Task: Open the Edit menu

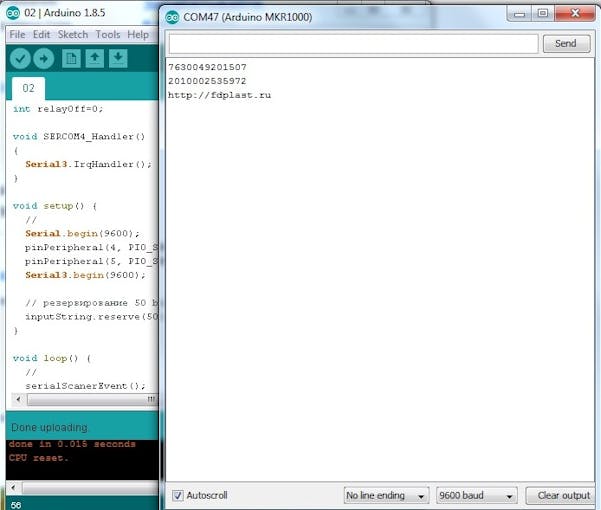Action: tap(41, 34)
